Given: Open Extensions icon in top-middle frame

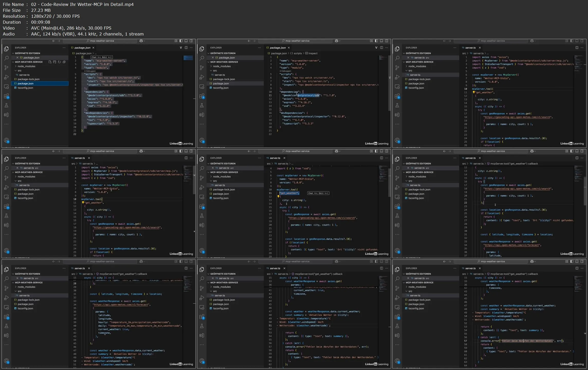Looking at the screenshot, I should pos(202,96).
